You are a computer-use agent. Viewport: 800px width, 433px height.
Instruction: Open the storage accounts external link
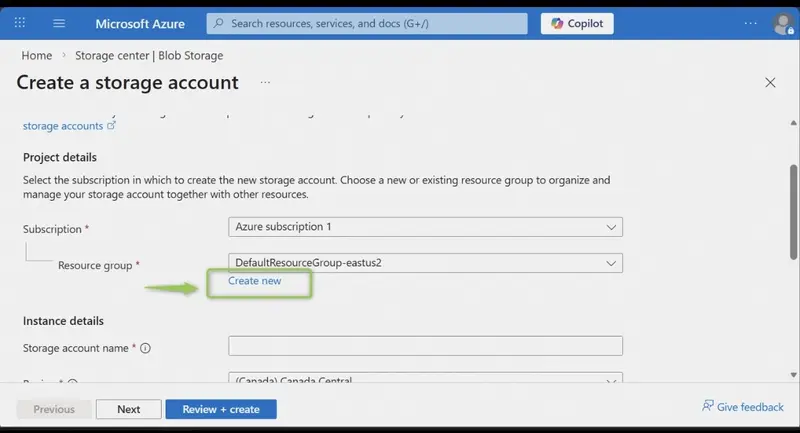tap(69, 125)
